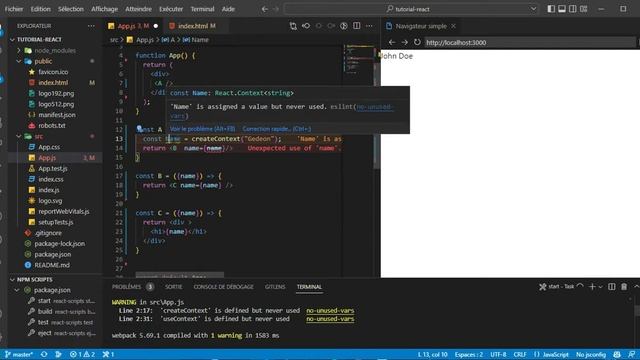The height and width of the screenshot is (360, 640).
Task: Open App.css in the explorer
Action: (49, 147)
